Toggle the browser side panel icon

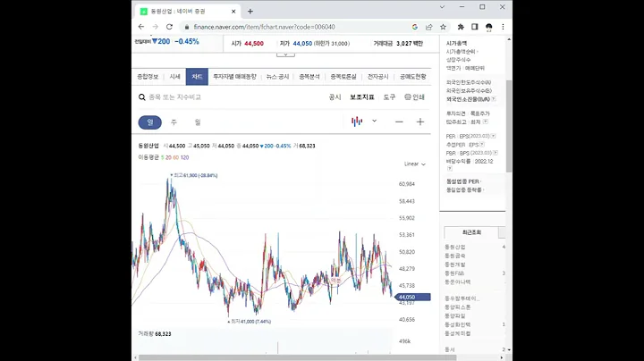(474, 27)
